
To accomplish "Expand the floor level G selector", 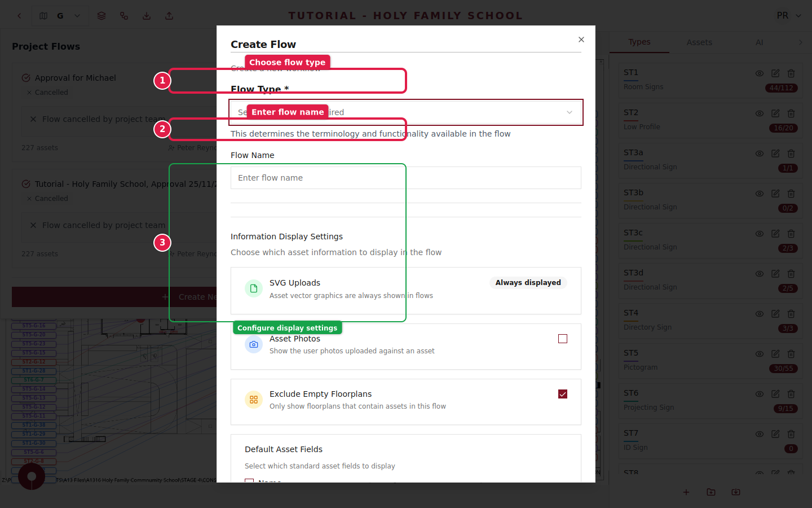I will click(77, 16).
